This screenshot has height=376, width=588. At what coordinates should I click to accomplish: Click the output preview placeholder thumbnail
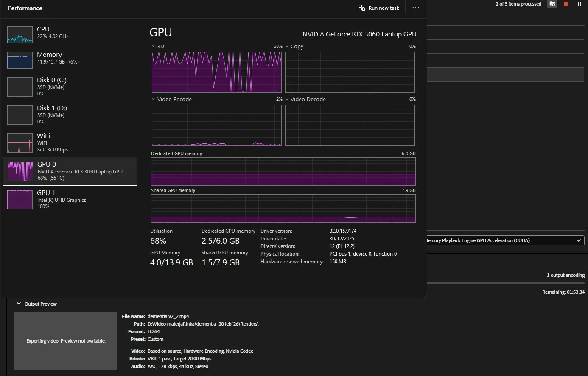pyautogui.click(x=66, y=341)
